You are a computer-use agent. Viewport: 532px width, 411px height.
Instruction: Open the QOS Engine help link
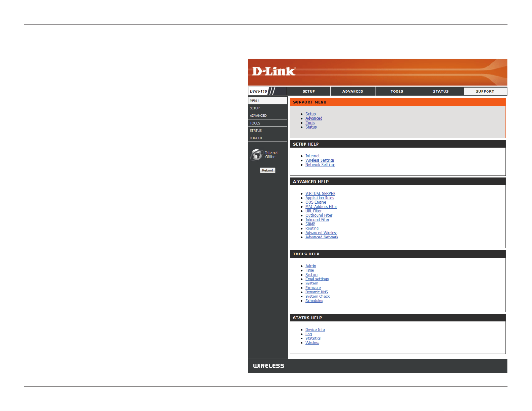tap(316, 202)
